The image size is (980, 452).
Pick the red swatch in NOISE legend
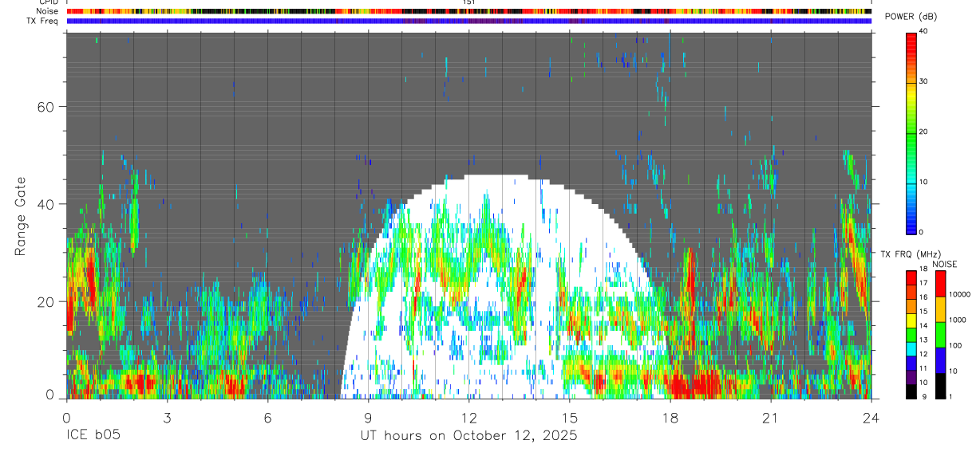coord(939,284)
